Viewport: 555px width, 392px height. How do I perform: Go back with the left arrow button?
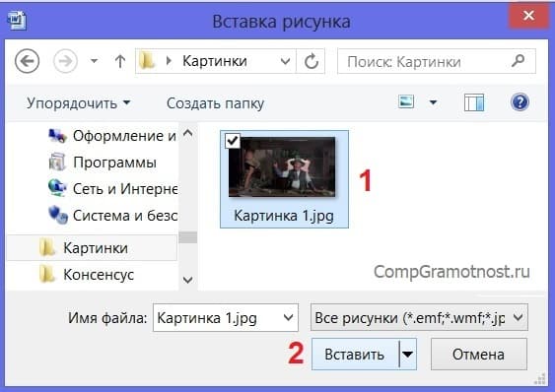pyautogui.click(x=27, y=61)
